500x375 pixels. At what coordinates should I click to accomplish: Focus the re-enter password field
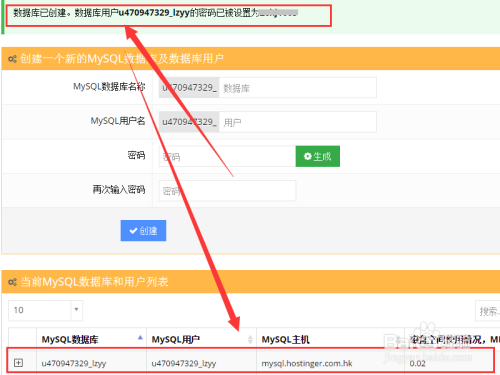[x=227, y=191]
